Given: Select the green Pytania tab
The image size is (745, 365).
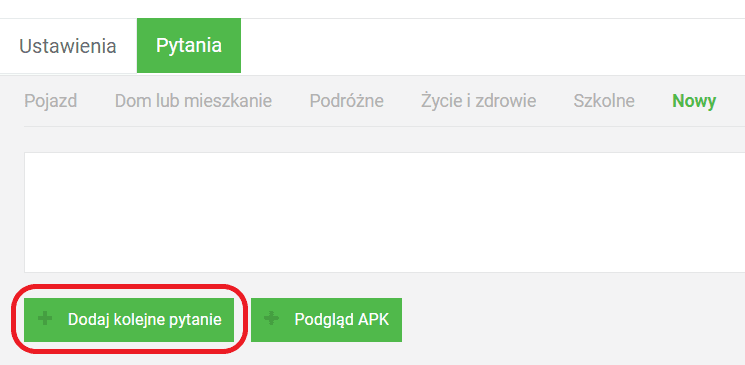Looking at the screenshot, I should click(x=189, y=46).
